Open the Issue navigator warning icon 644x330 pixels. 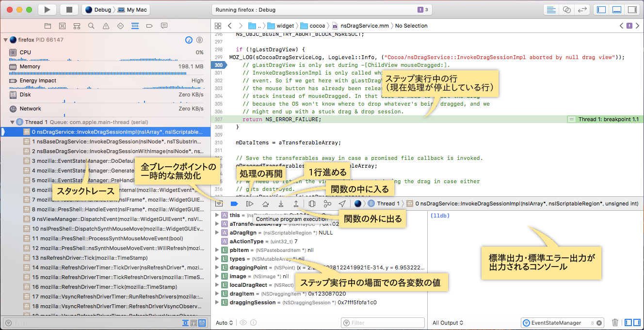tap(106, 26)
